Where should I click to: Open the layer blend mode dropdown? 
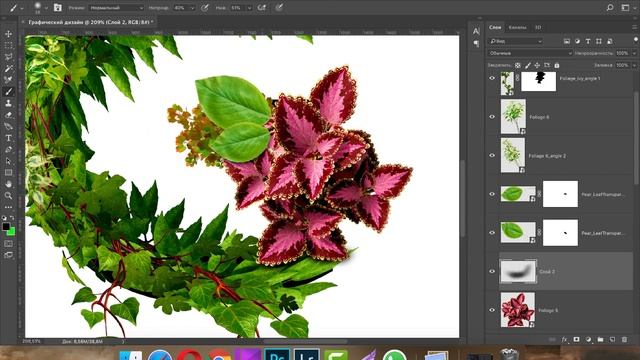tap(530, 53)
